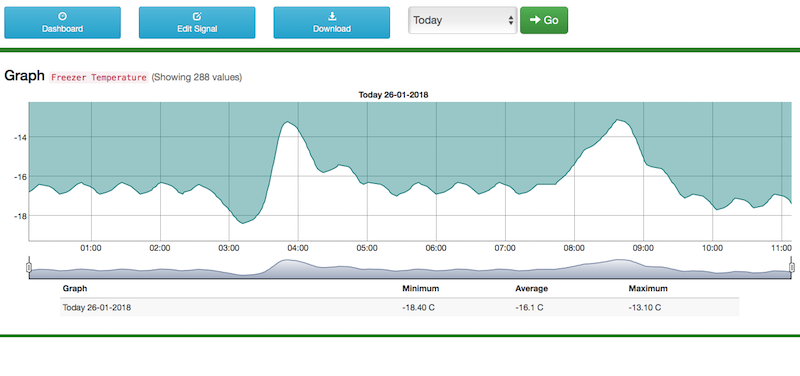The image size is (800, 376).
Task: Click the -13.10 C maximum value
Action: coord(645,308)
